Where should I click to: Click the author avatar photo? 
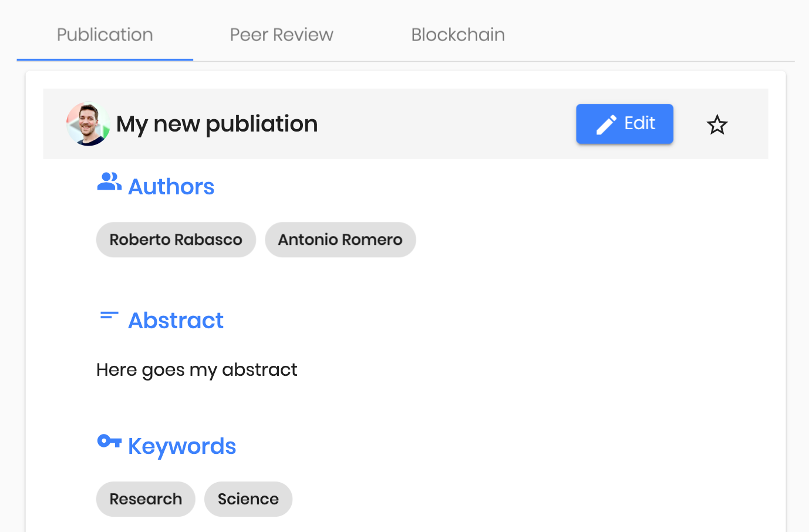pos(88,124)
